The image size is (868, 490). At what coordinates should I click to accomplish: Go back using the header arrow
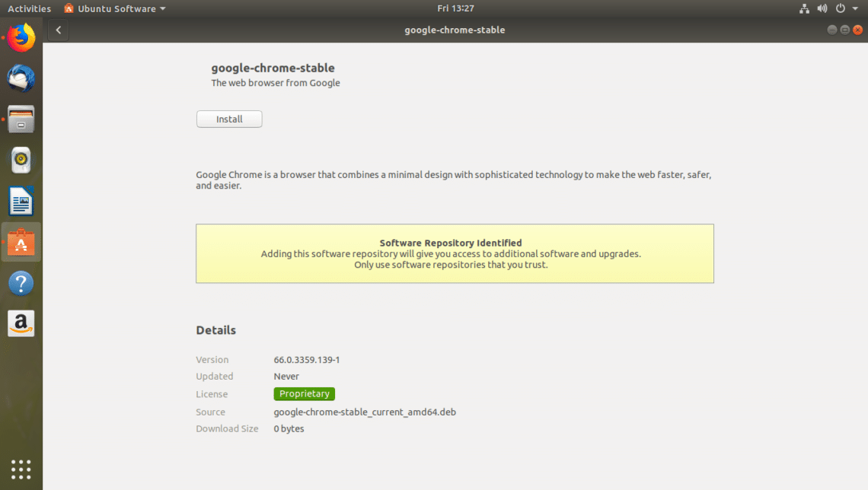[58, 30]
